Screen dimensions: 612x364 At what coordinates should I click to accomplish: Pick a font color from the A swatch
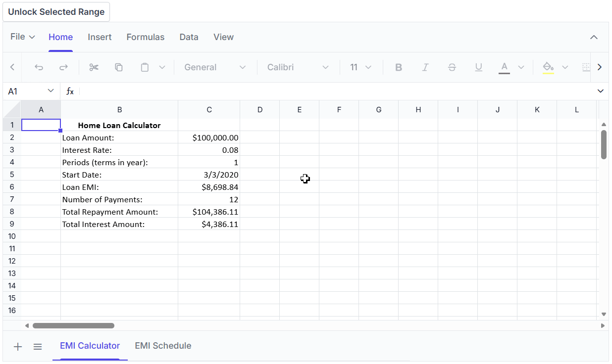tap(504, 67)
